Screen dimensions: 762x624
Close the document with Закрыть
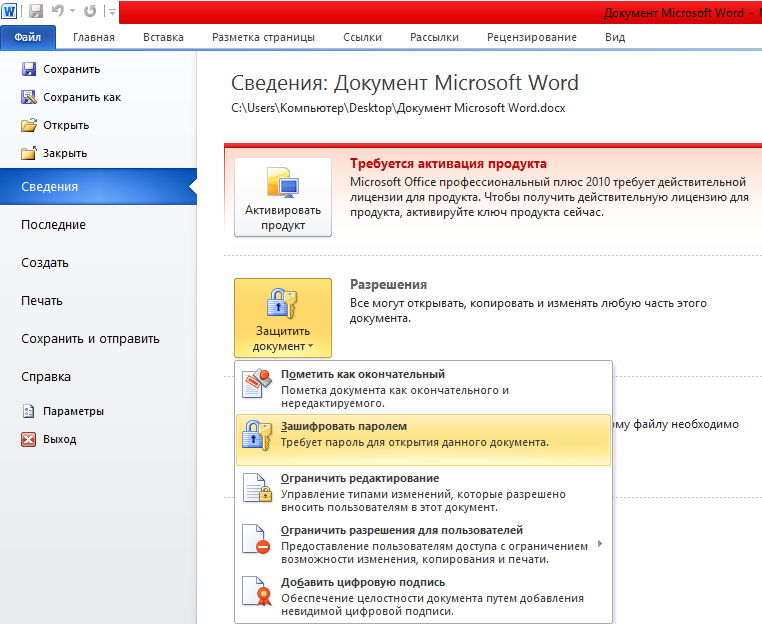pyautogui.click(x=64, y=153)
